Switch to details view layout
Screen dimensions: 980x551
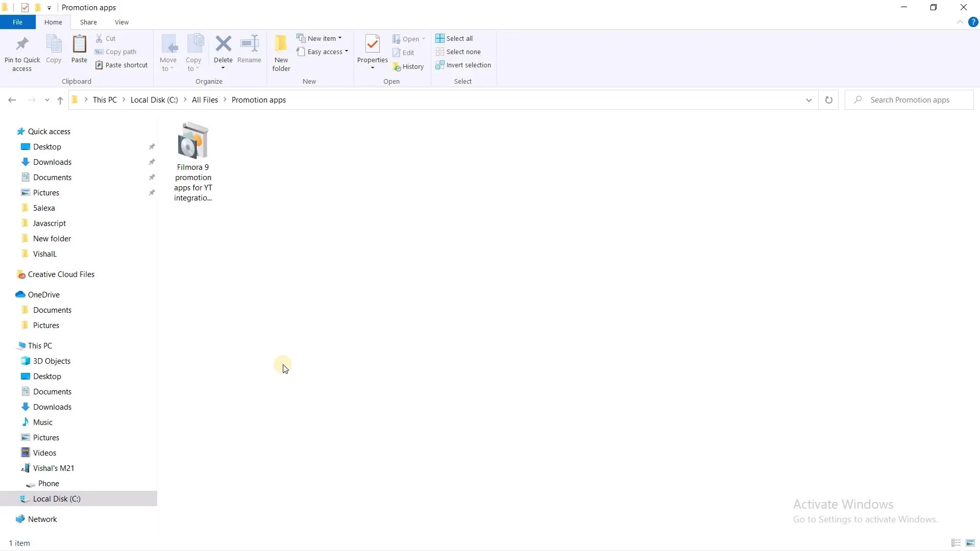click(956, 543)
